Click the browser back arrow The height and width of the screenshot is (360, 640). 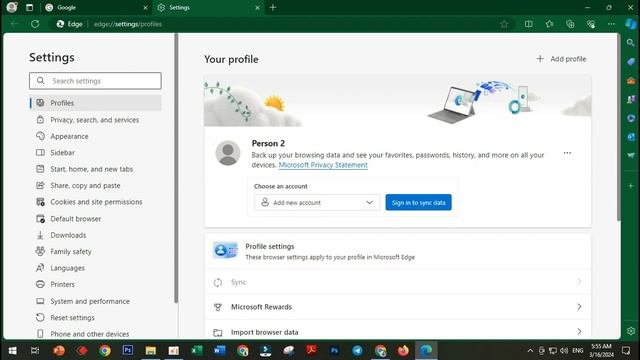pos(15,24)
